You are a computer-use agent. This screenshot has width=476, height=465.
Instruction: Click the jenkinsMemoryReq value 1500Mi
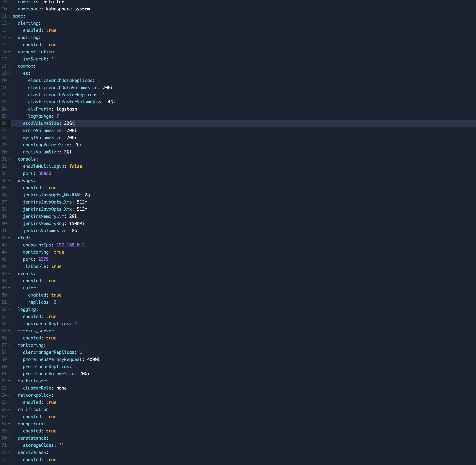point(77,223)
